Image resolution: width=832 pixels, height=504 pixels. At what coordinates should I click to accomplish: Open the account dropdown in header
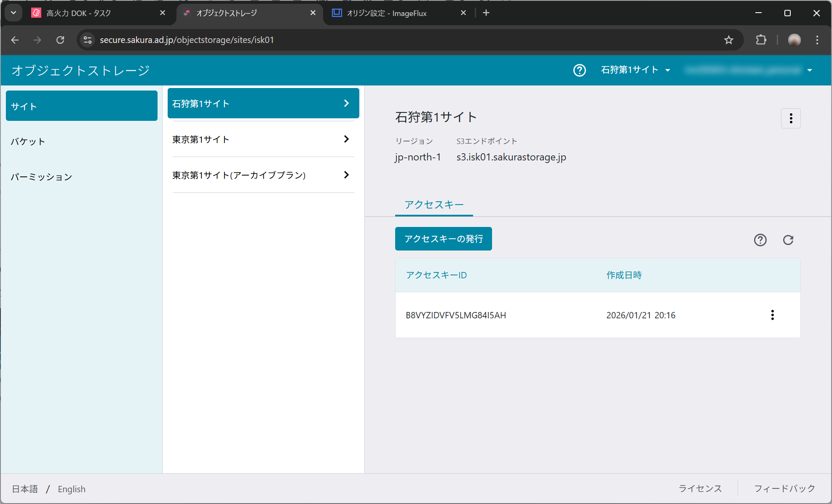748,70
